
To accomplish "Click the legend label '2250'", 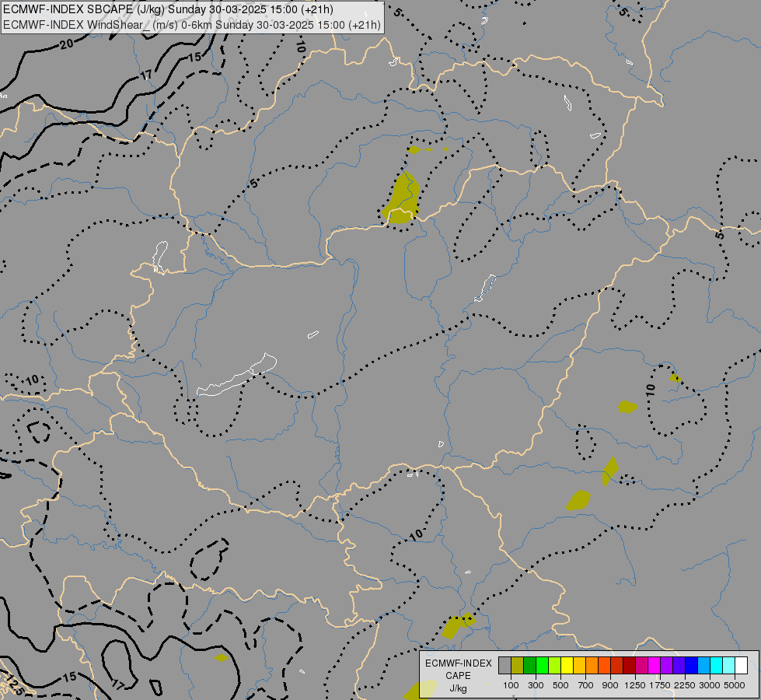I will point(685,685).
